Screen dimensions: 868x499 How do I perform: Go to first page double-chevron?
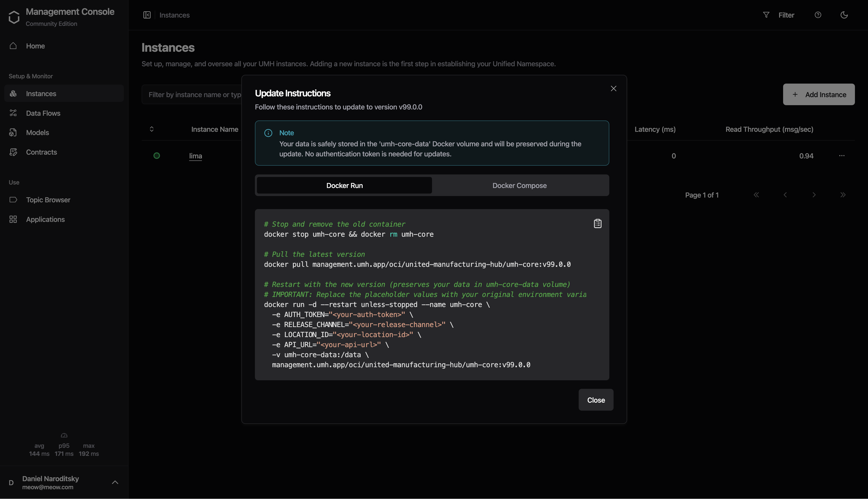(756, 195)
